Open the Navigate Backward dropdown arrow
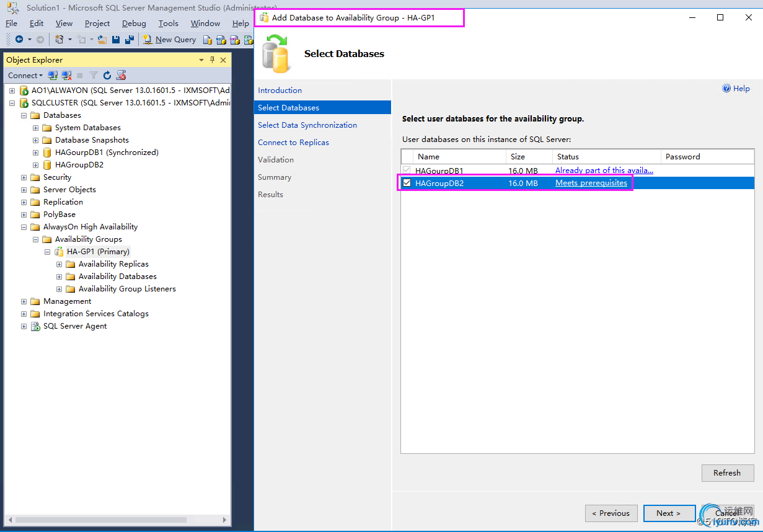Screen dimensions: 763x532 pyautogui.click(x=29, y=39)
